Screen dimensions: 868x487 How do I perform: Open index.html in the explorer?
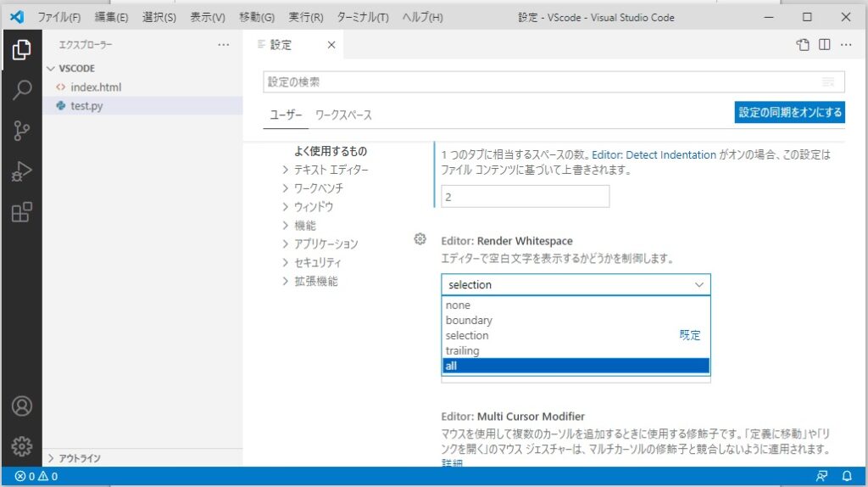tap(142, 87)
